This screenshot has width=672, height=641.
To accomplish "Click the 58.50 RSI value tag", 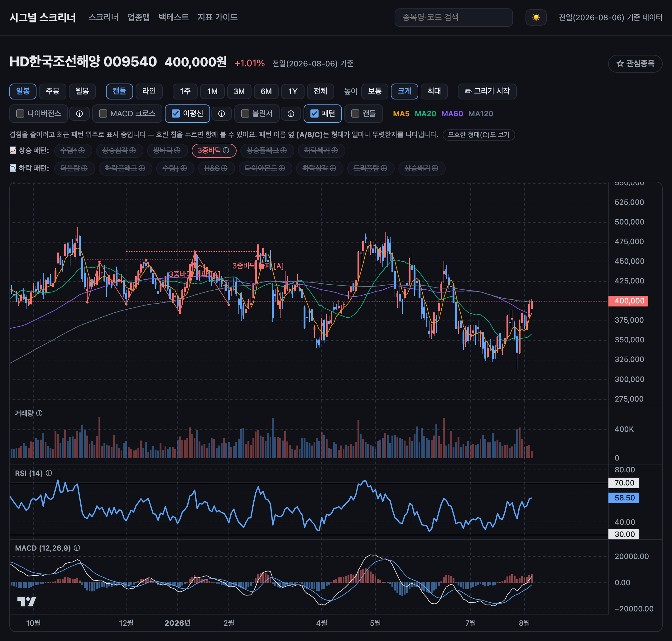I will click(624, 498).
